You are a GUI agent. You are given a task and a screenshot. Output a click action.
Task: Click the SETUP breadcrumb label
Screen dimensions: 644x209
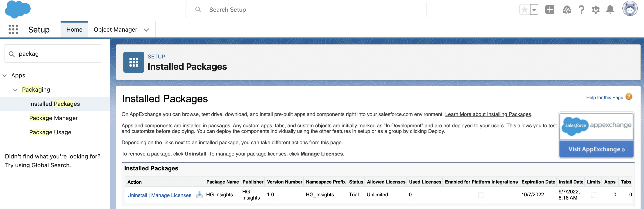coord(156,57)
